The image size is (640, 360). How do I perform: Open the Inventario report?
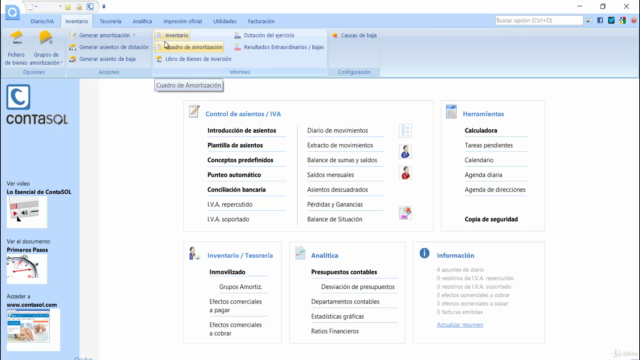172,35
